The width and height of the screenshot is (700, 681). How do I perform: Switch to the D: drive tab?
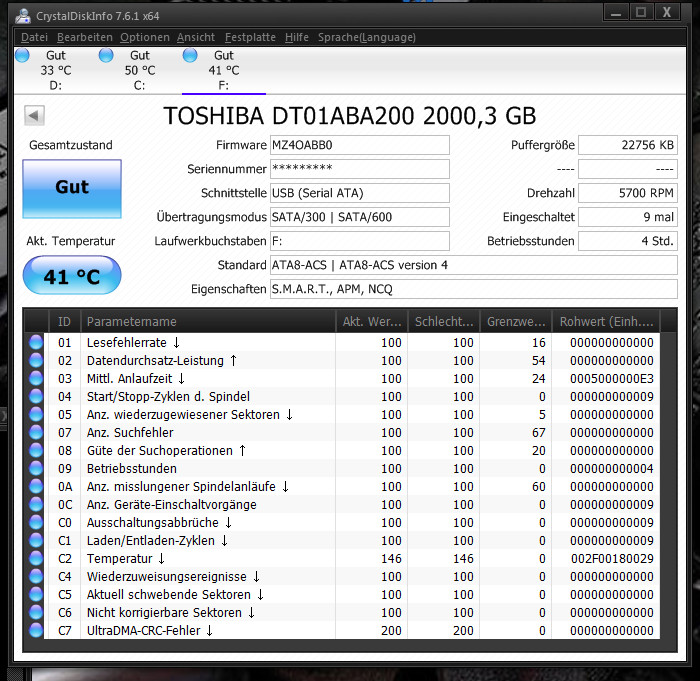[x=56, y=70]
